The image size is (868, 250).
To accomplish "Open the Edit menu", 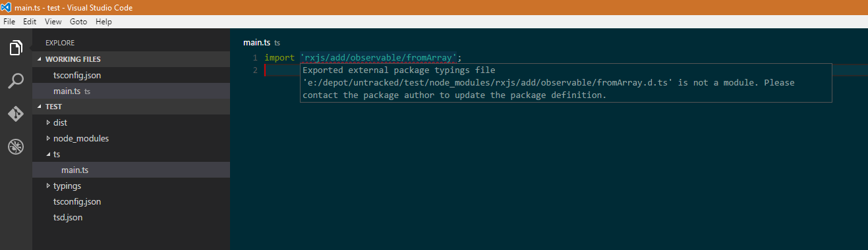I will [30, 22].
